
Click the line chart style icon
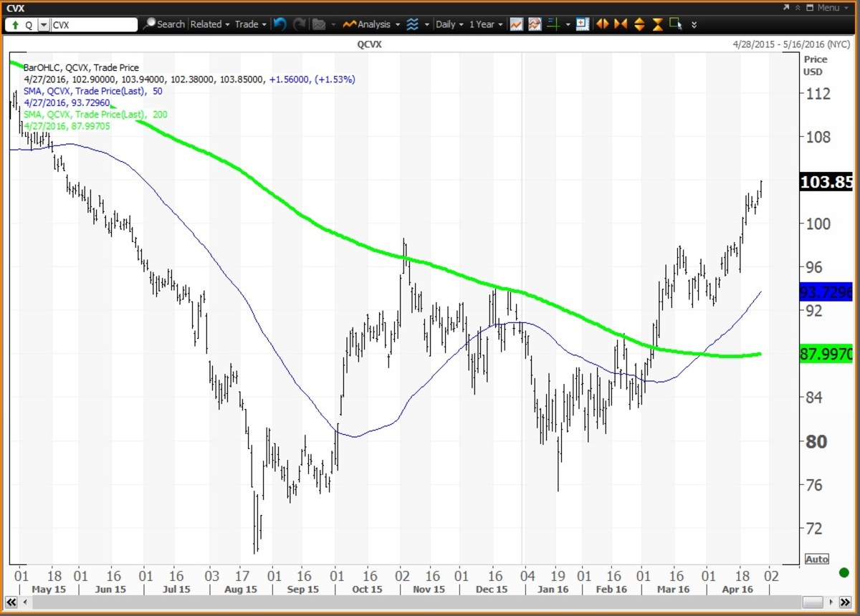(x=516, y=24)
